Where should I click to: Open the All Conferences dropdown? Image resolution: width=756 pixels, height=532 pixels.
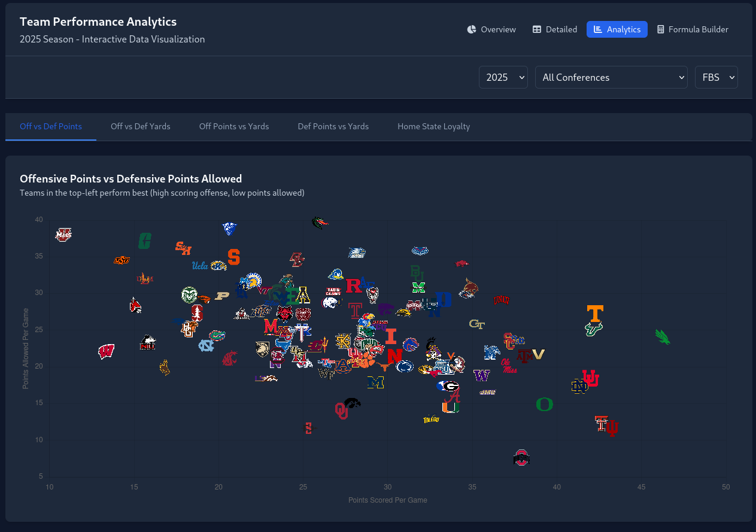[611, 77]
